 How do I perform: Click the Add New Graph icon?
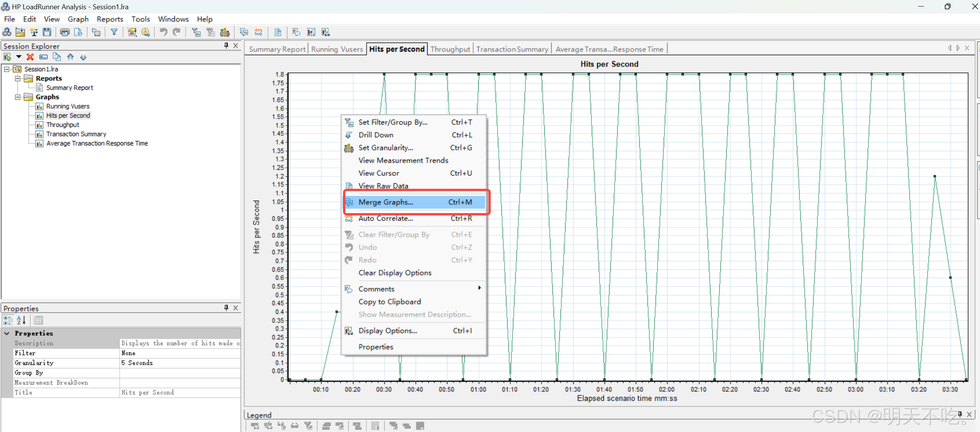pyautogui.click(x=7, y=57)
